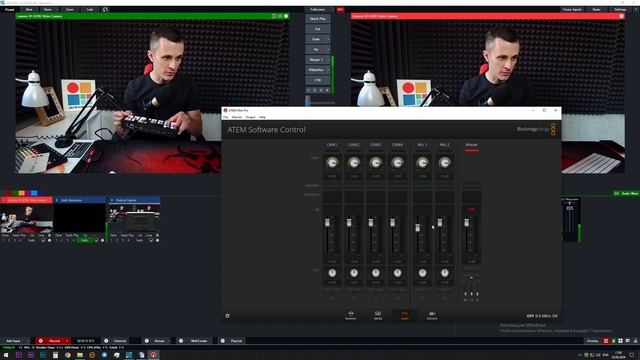Click the Mic 2 channel fader handle

pos(440,222)
